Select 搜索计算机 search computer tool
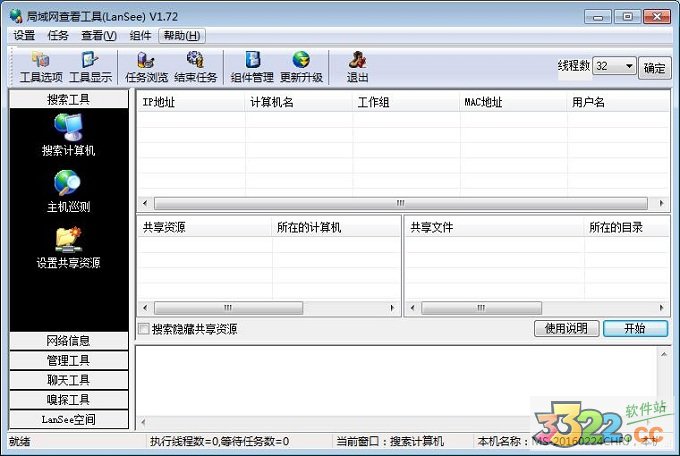The width and height of the screenshot is (680, 456). pos(68,135)
